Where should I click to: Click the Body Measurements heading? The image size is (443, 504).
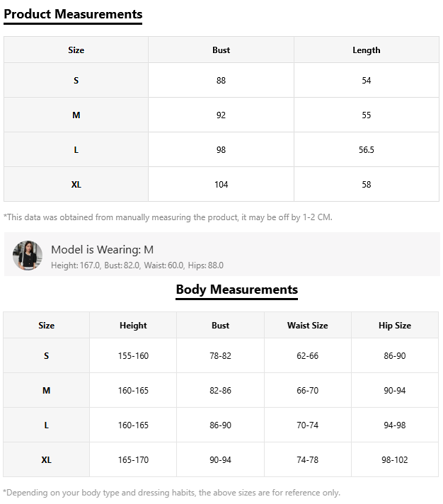point(236,290)
